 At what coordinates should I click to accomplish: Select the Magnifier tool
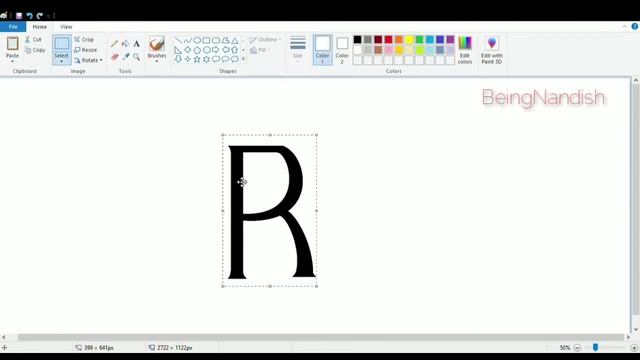click(137, 57)
